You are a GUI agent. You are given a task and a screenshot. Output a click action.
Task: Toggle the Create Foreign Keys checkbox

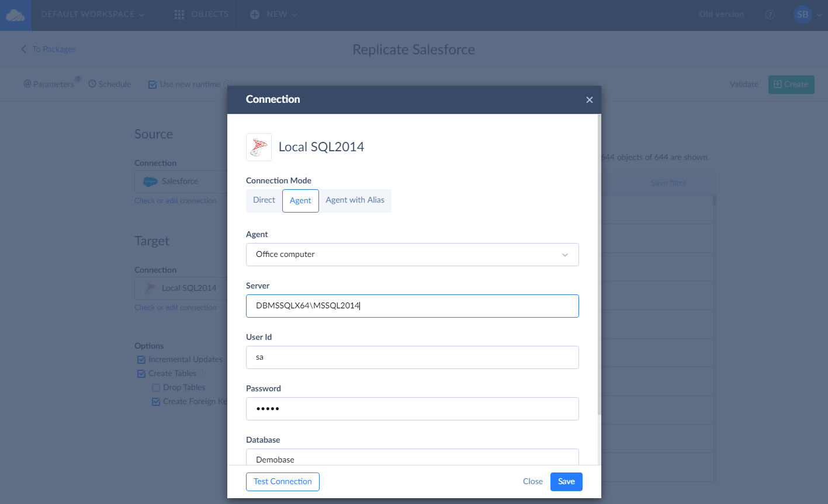coord(155,402)
